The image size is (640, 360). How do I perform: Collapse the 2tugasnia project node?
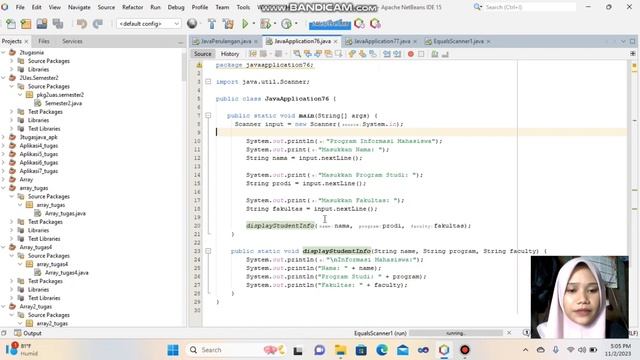coord(4,53)
